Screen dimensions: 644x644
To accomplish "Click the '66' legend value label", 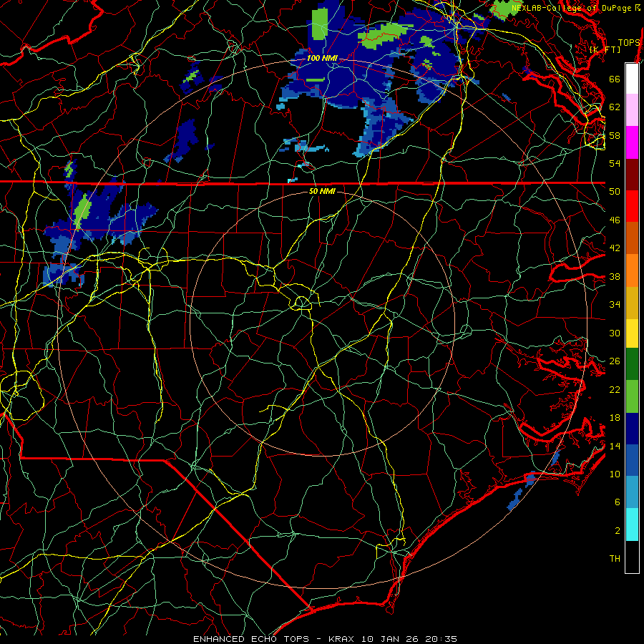I will coord(615,79).
